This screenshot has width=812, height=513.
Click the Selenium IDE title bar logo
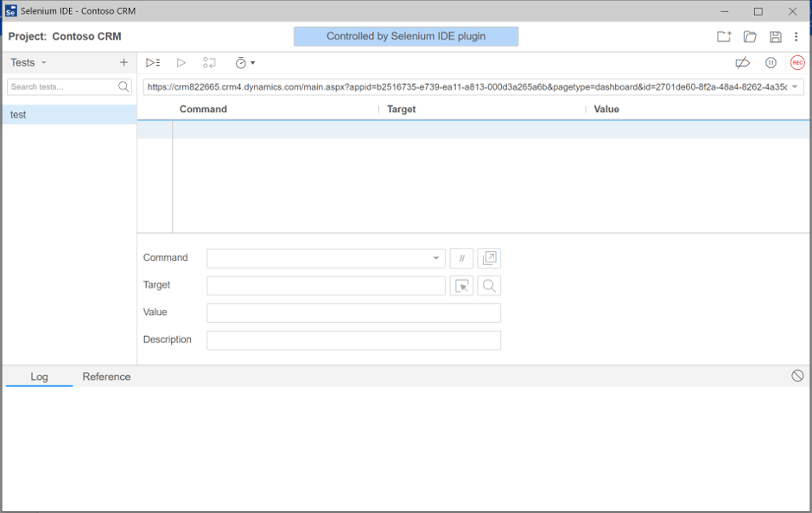tap(11, 11)
